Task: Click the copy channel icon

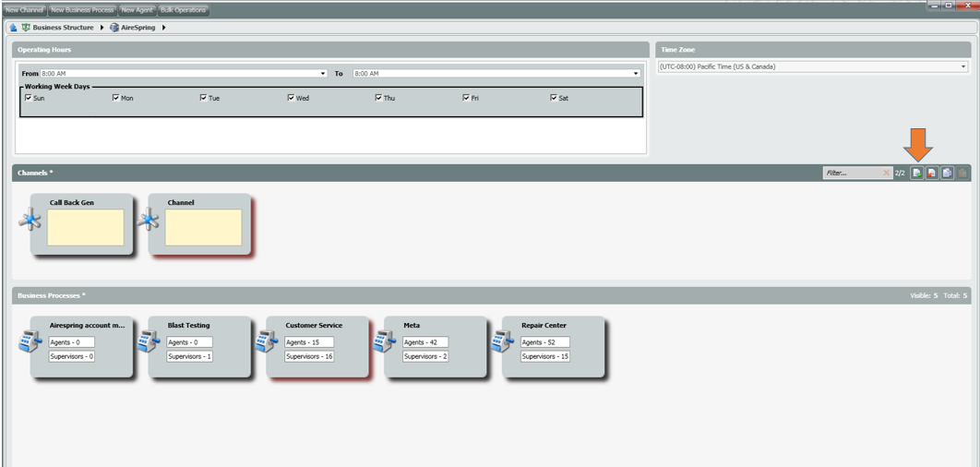Action: pos(947,173)
